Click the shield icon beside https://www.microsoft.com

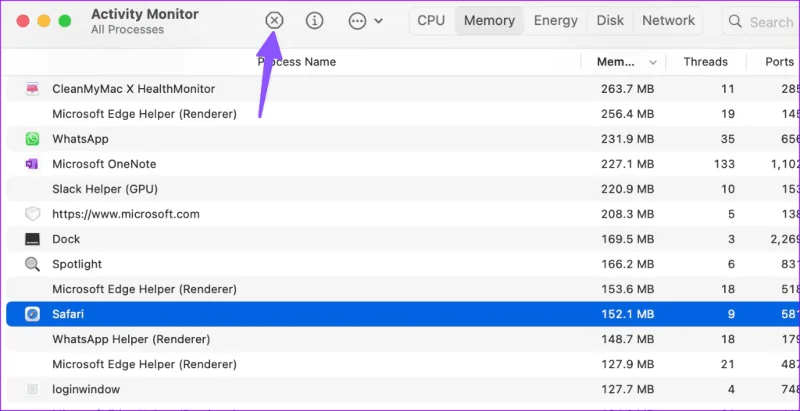tap(32, 214)
